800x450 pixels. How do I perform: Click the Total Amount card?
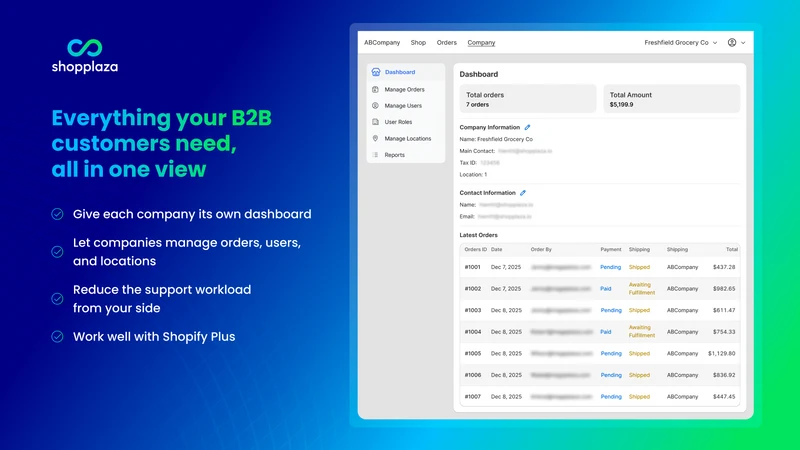[x=671, y=99]
